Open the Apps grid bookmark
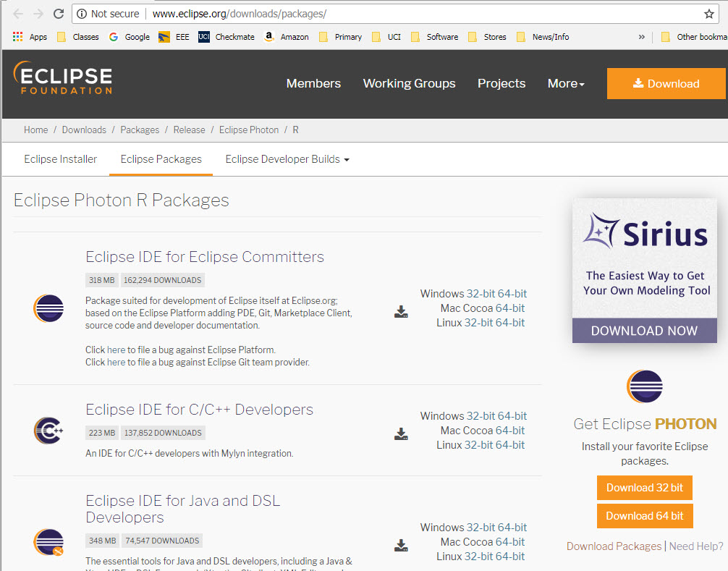Viewport: 728px width, 571px height. click(30, 37)
